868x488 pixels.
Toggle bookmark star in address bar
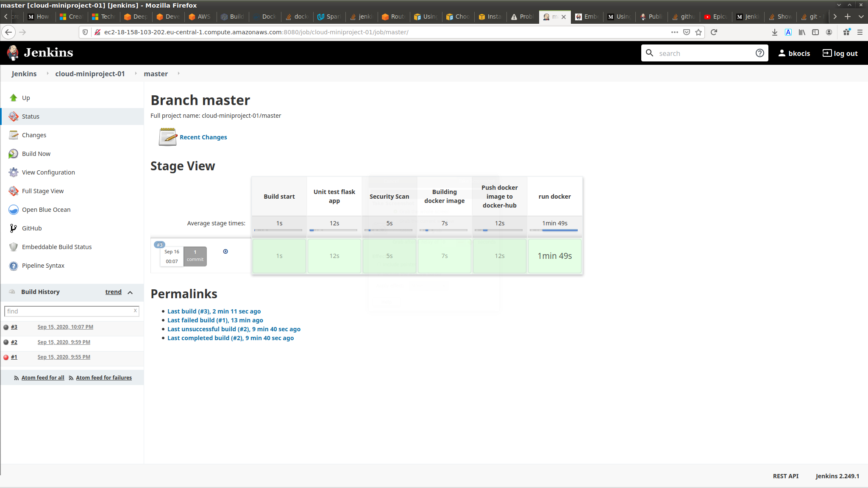[698, 32]
